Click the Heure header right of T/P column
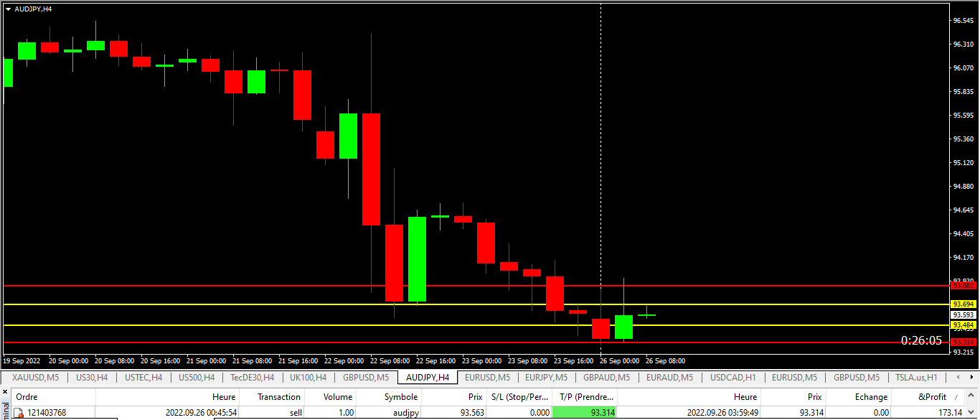This screenshot has width=980, height=420. pyautogui.click(x=689, y=396)
